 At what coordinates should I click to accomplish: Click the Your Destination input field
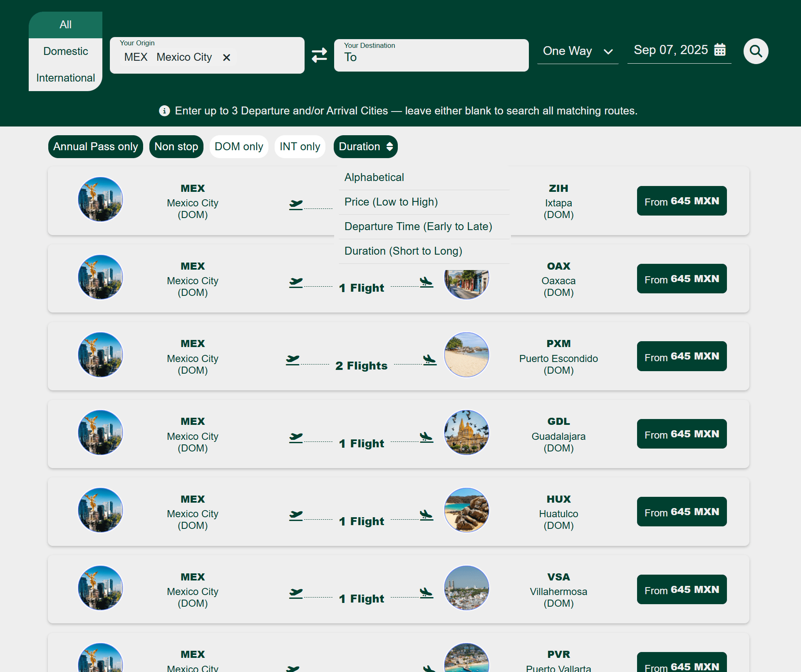coord(431,57)
